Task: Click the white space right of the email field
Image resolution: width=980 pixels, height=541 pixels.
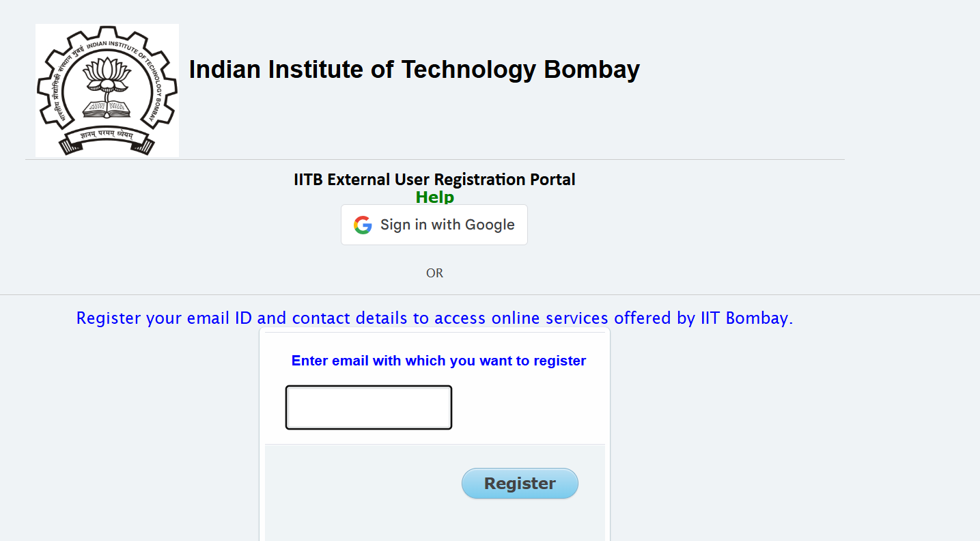Action: point(526,408)
